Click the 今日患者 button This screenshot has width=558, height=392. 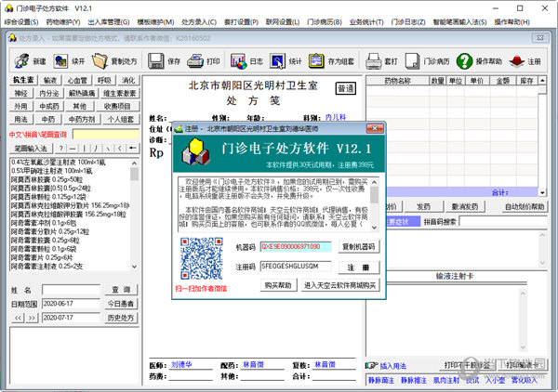pyautogui.click(x=121, y=304)
